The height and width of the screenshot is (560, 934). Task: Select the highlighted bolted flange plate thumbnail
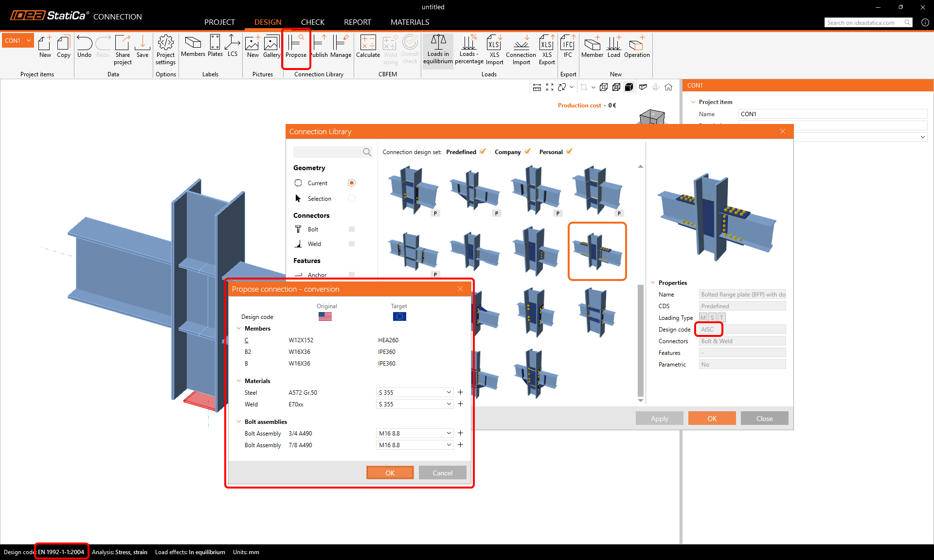[597, 251]
